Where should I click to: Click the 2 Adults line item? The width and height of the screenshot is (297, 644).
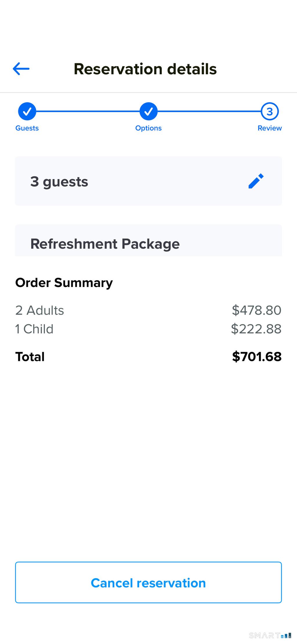39,310
